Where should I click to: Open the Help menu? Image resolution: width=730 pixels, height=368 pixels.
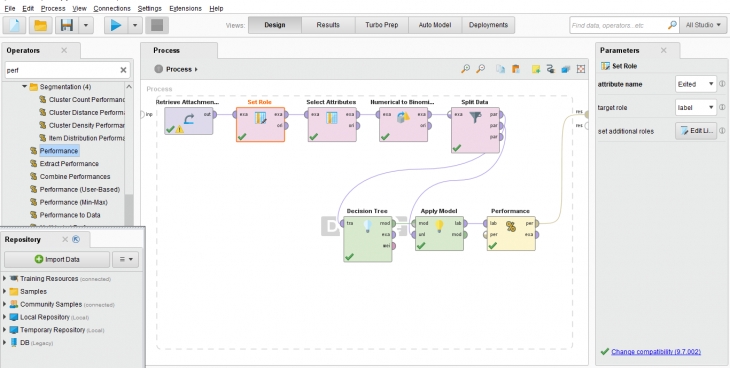(x=216, y=8)
